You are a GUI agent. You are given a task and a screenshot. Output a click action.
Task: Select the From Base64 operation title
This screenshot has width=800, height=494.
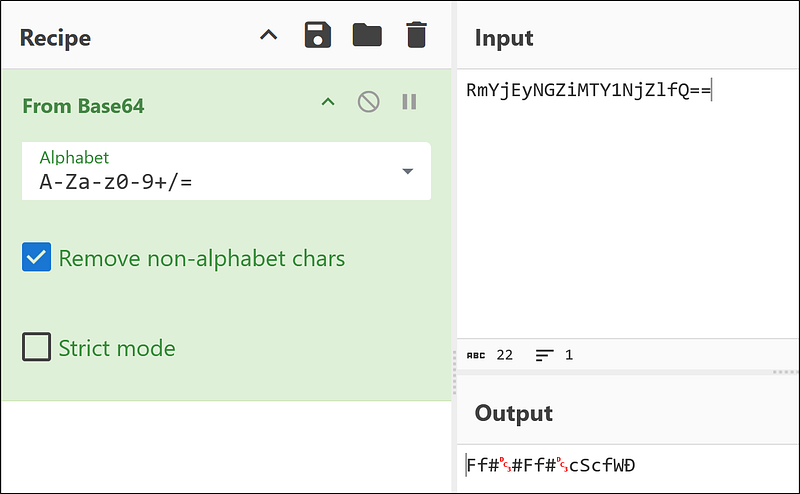pyautogui.click(x=83, y=105)
